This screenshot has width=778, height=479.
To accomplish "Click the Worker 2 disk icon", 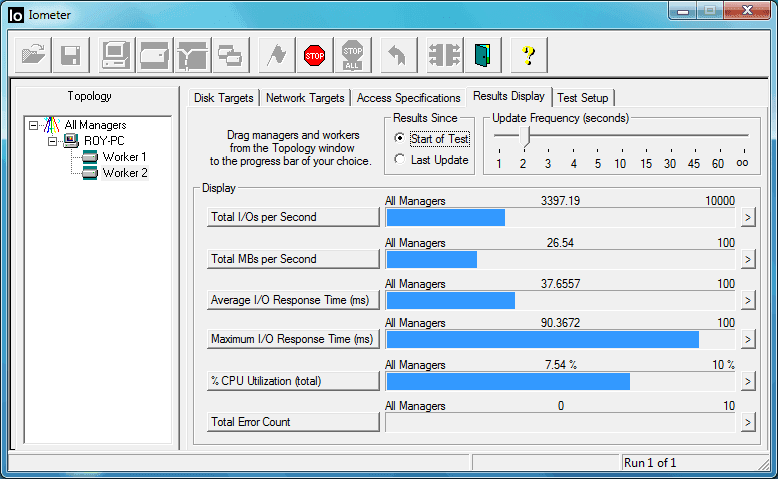I will click(x=90, y=173).
